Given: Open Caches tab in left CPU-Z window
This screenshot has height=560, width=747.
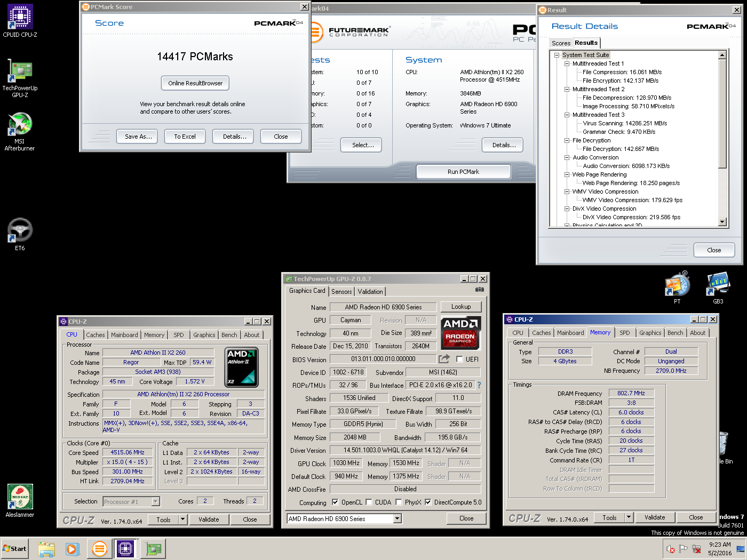Looking at the screenshot, I should (96, 335).
